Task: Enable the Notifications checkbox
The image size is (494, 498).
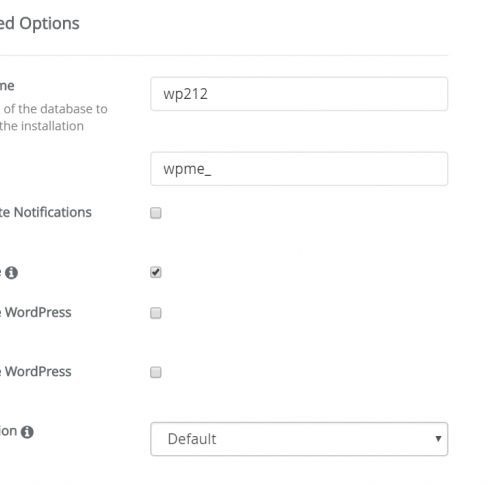Action: click(x=156, y=213)
